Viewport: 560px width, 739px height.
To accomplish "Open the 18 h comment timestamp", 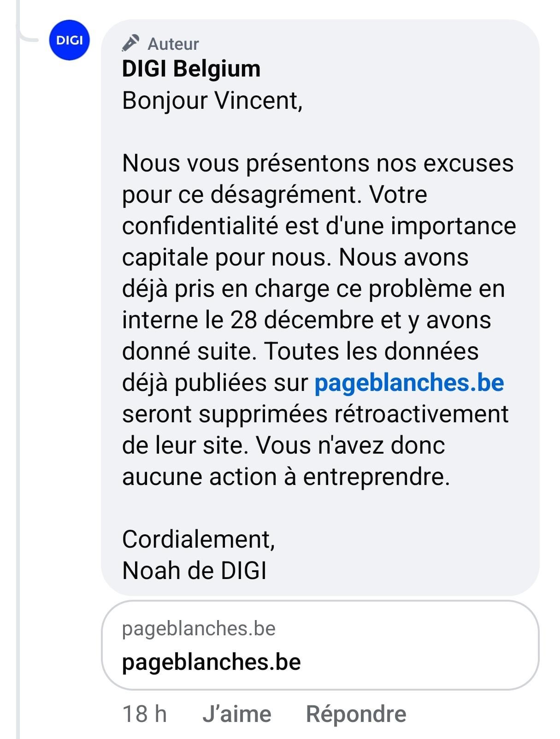I will coord(144,714).
